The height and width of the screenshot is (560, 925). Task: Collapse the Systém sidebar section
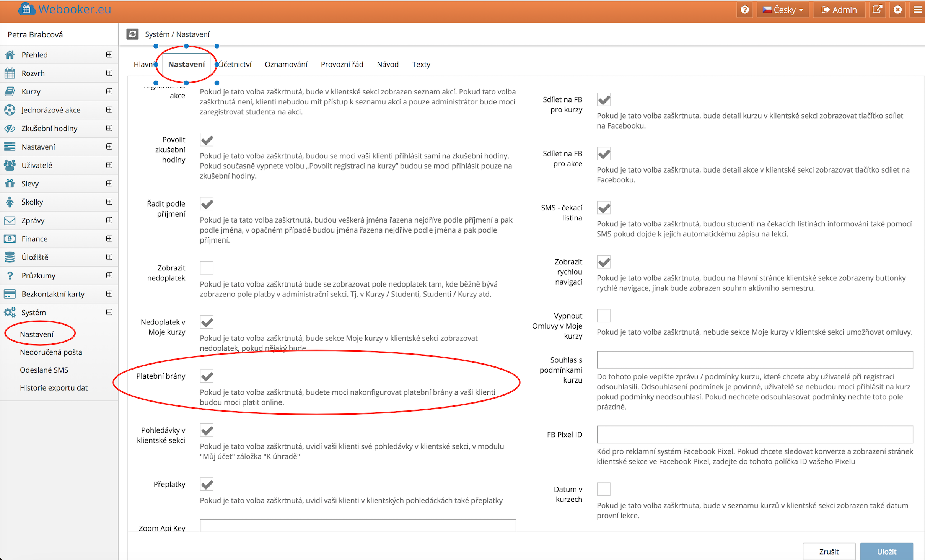point(109,312)
